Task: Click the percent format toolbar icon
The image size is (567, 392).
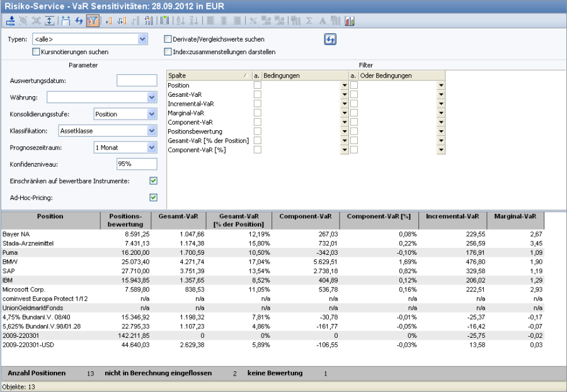Action: [253, 21]
